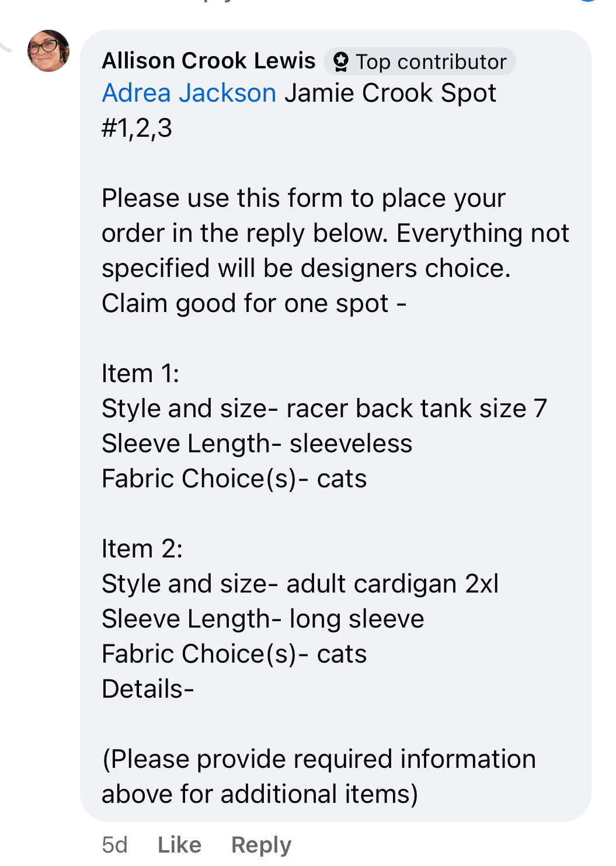Reply to Allison Crook Lewis's comment
The width and height of the screenshot is (616, 866).
261,844
